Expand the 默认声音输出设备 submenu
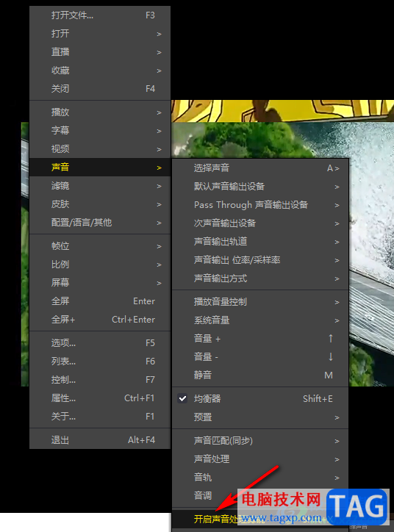The image size is (394, 532). coord(260,187)
